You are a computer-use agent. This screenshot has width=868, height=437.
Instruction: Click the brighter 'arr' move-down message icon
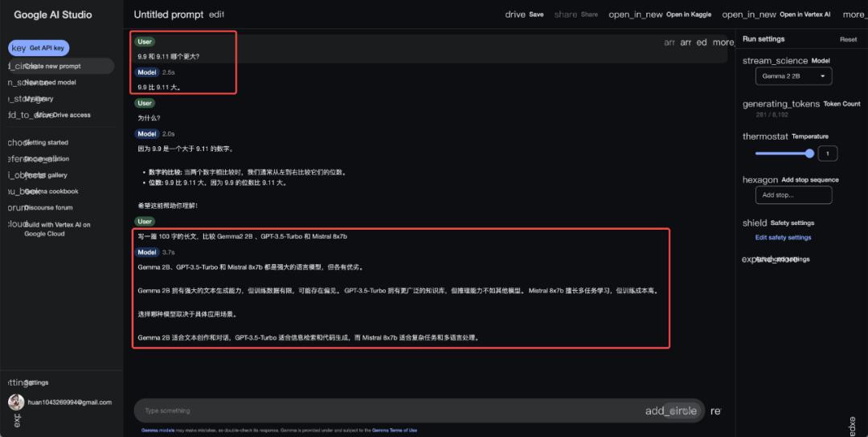(x=686, y=43)
